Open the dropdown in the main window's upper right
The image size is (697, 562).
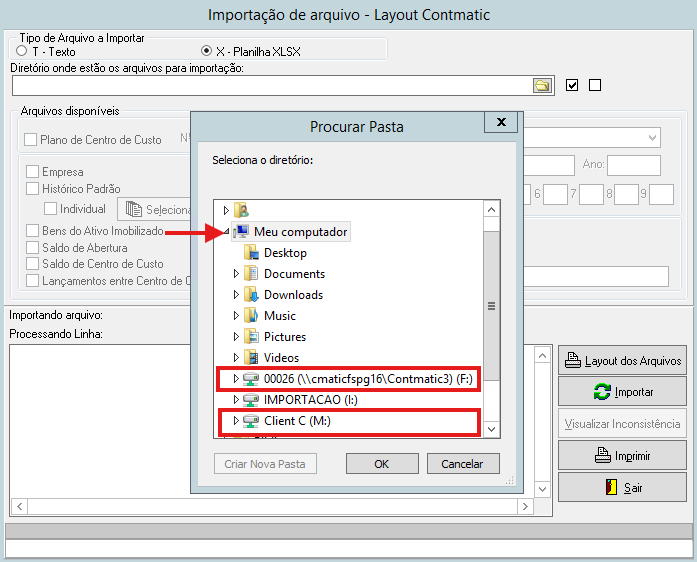[652, 138]
